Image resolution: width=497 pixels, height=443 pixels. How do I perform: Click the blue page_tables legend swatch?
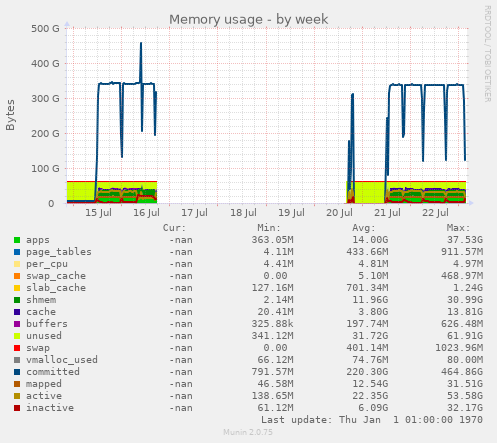17,252
